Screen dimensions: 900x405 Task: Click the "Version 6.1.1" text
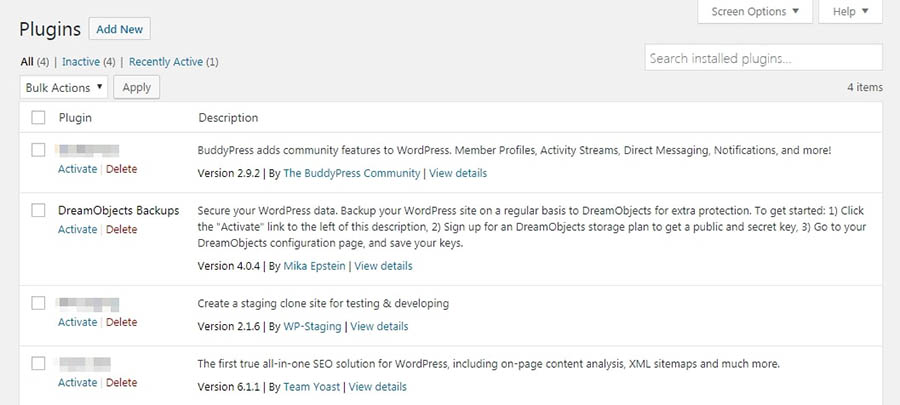tap(229, 387)
